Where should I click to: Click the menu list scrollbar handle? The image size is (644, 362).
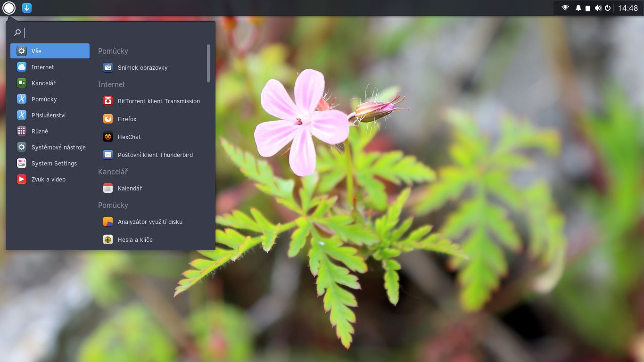(x=208, y=63)
